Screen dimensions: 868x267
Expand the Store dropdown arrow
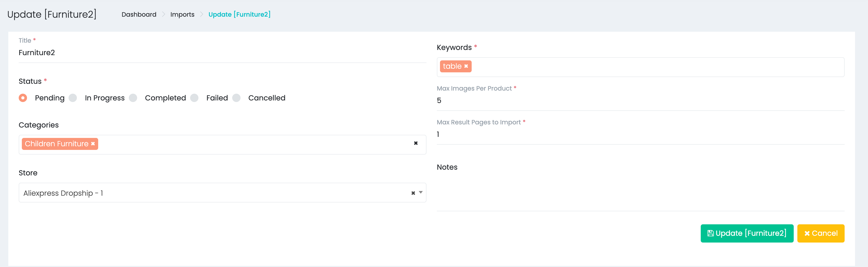point(420,193)
